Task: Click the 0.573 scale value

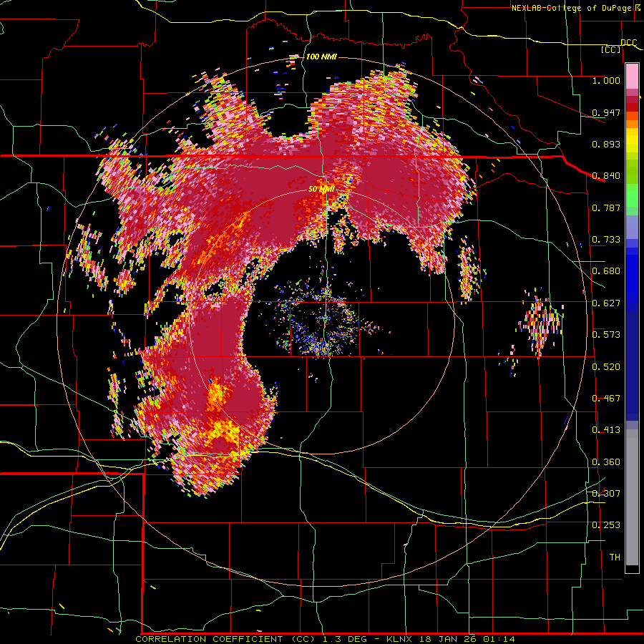Action: [606, 335]
